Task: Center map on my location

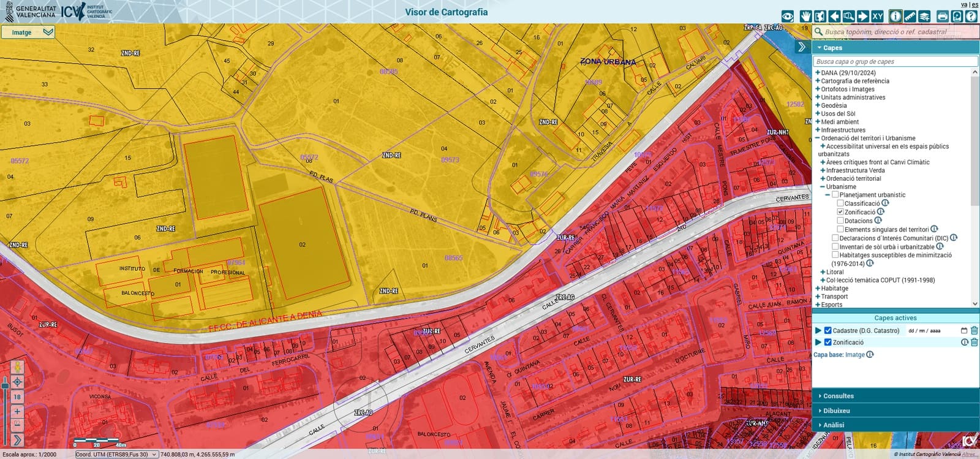Action: click(x=17, y=382)
